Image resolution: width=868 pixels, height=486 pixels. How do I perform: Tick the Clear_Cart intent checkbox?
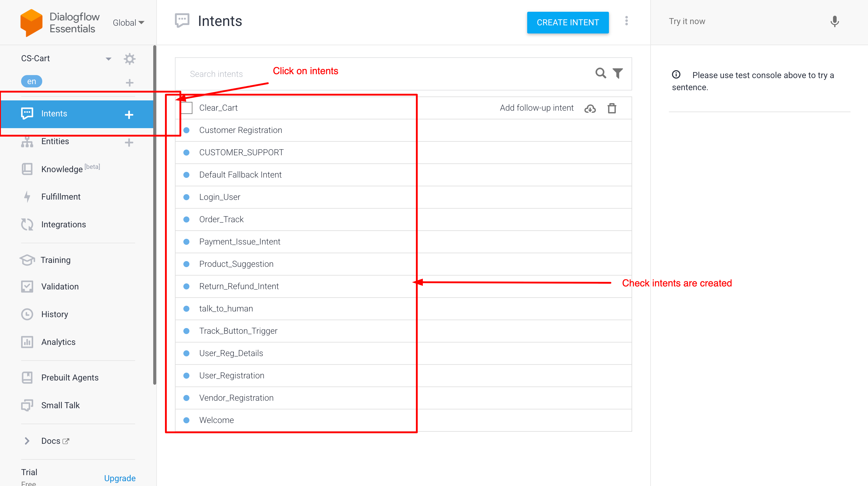(186, 108)
